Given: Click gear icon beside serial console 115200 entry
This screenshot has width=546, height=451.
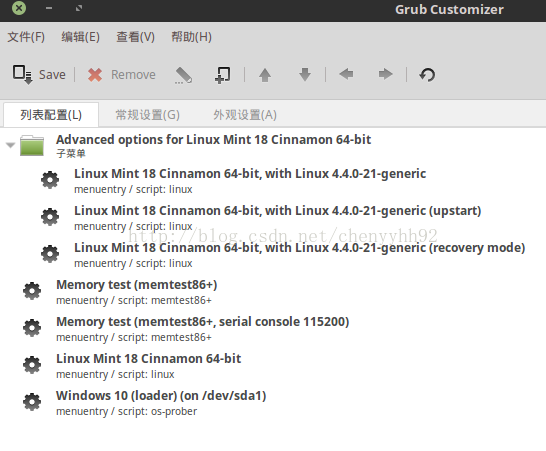Looking at the screenshot, I should pyautogui.click(x=32, y=328).
